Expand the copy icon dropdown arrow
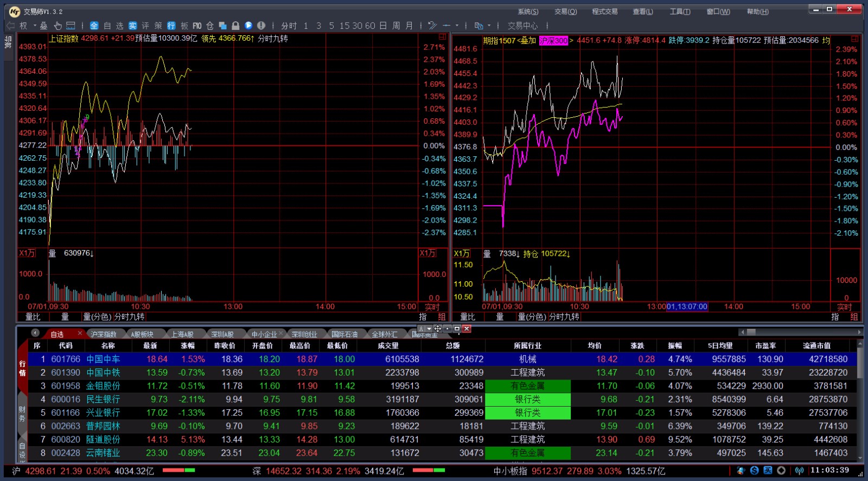The image size is (868, 481). pyautogui.click(x=489, y=26)
